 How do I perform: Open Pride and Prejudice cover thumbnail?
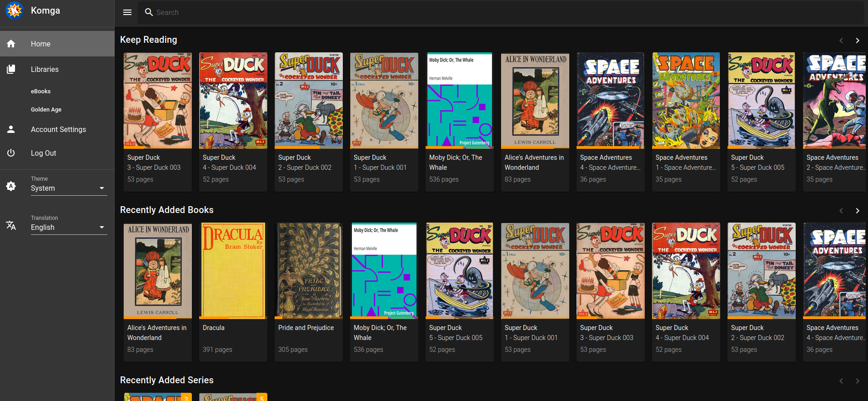309,271
